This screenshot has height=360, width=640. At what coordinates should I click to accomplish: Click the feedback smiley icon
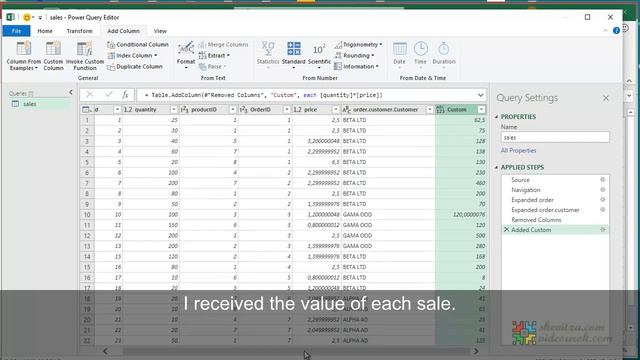[x=27, y=17]
